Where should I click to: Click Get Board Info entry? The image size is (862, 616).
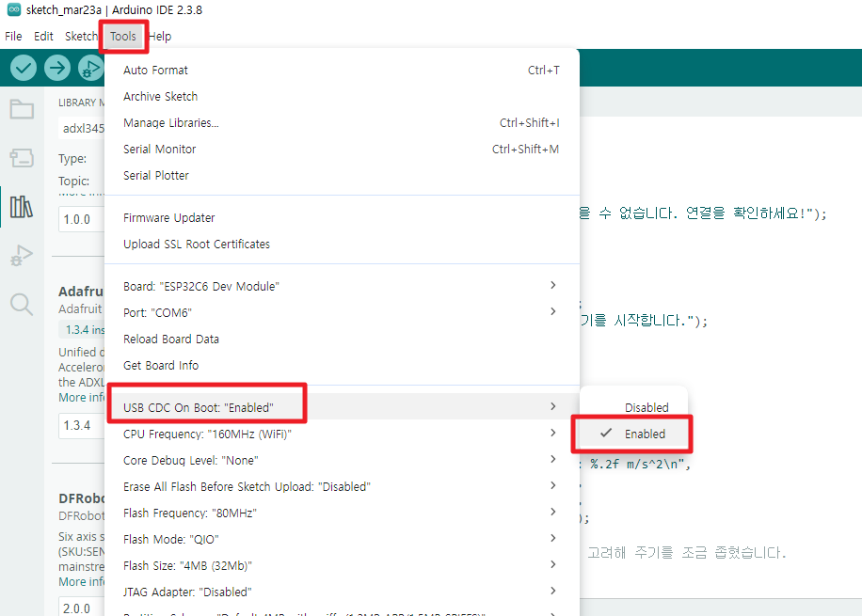point(342,365)
